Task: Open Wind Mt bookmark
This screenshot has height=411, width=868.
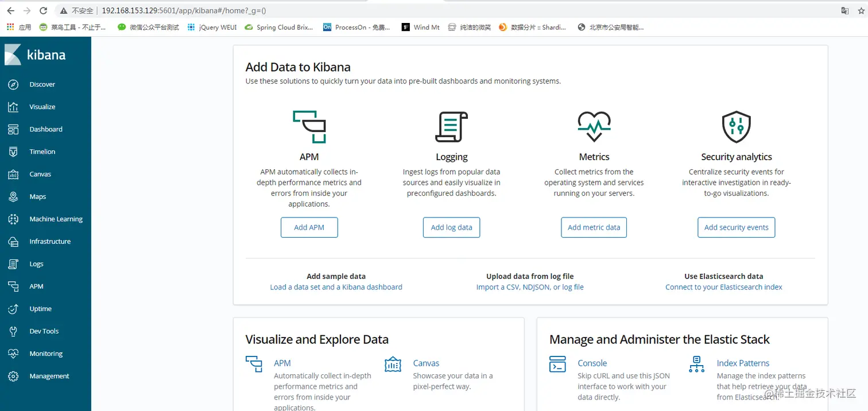Action: pyautogui.click(x=421, y=27)
